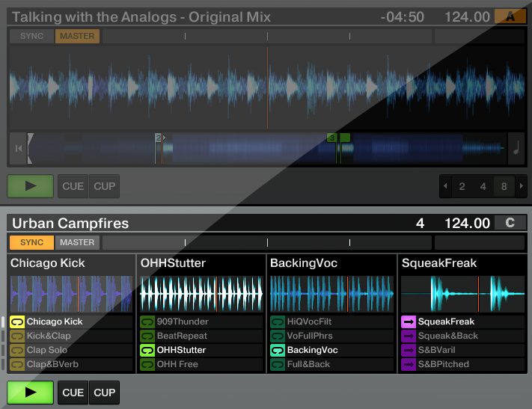Click the loop icon beside Chicago Kick sample
Screen dimensions: 532x409
17,322
